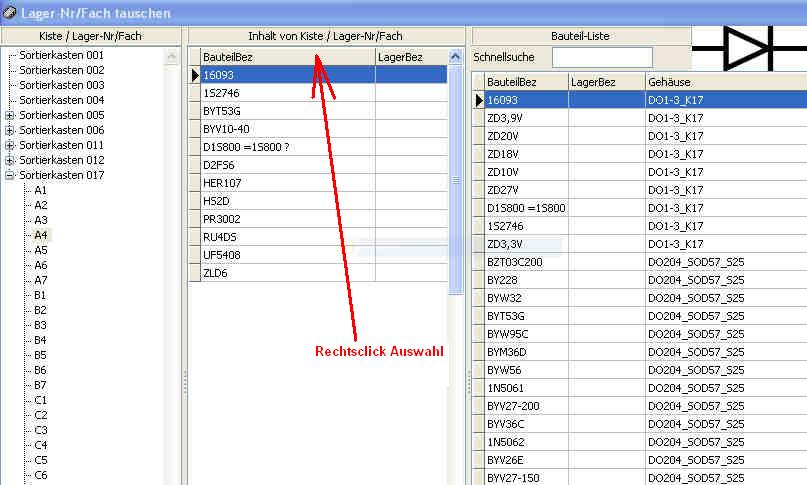Click the middle grid vertical scrollbar thumb
807x485 pixels.
click(455, 180)
